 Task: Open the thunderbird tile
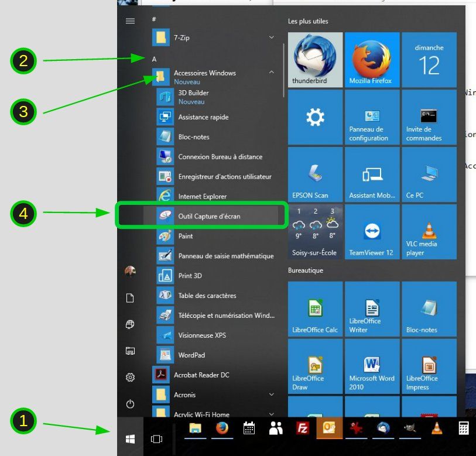[315, 59]
